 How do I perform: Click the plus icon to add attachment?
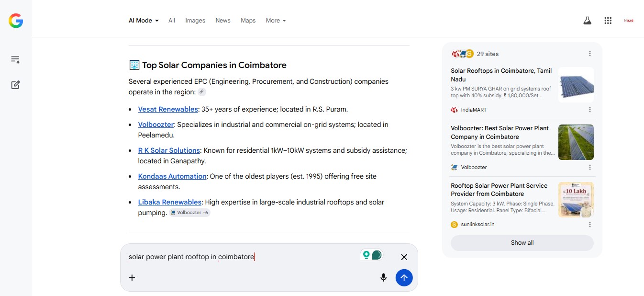(x=132, y=277)
